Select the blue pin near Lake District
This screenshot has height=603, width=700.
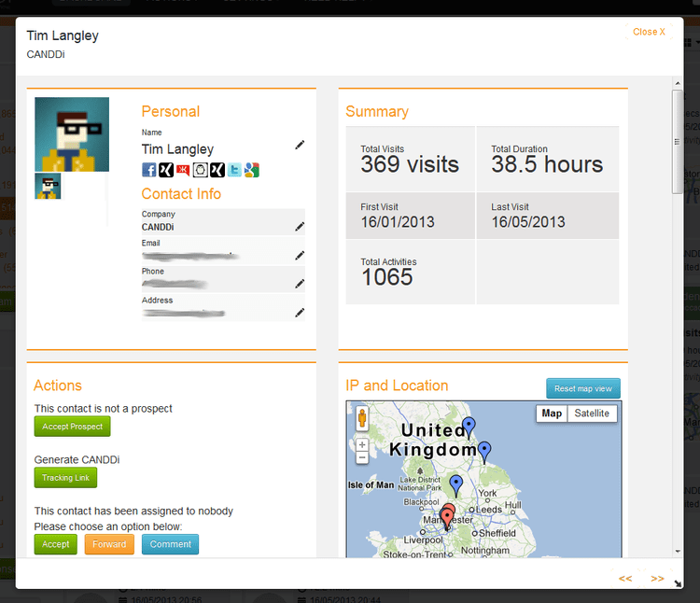coord(455,484)
